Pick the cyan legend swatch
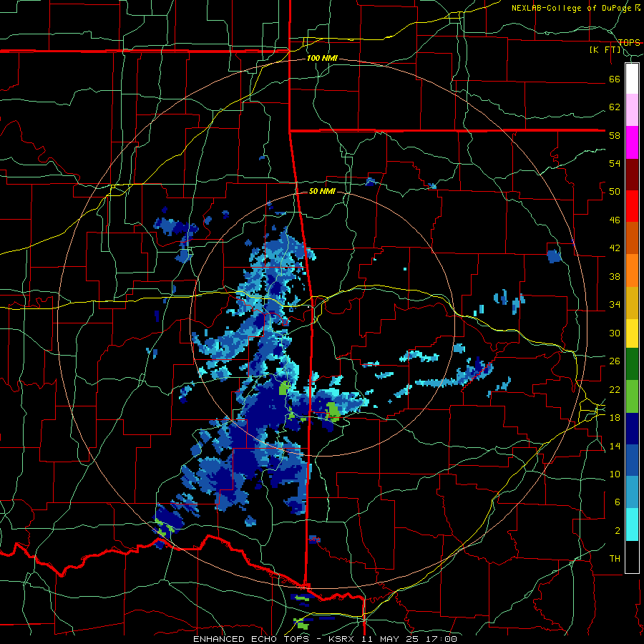This screenshot has height=644, width=644. tap(632, 525)
